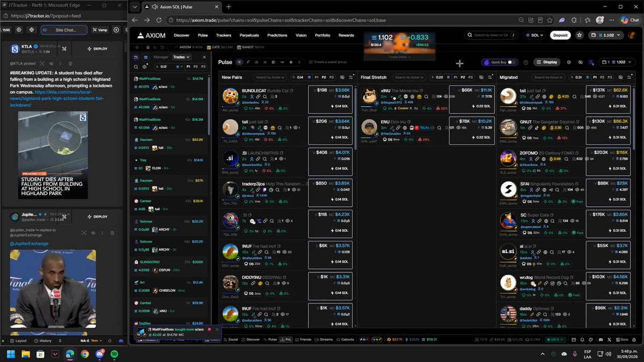Viewport: 644px width, 362px height.
Task: Open Google Chrome from the taskbar
Action: pos(85,354)
